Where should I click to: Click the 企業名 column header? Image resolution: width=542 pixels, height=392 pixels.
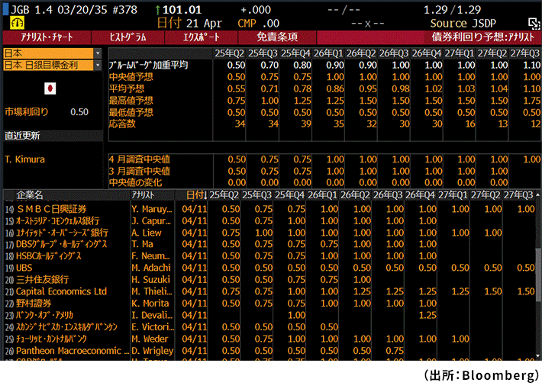pos(30,195)
